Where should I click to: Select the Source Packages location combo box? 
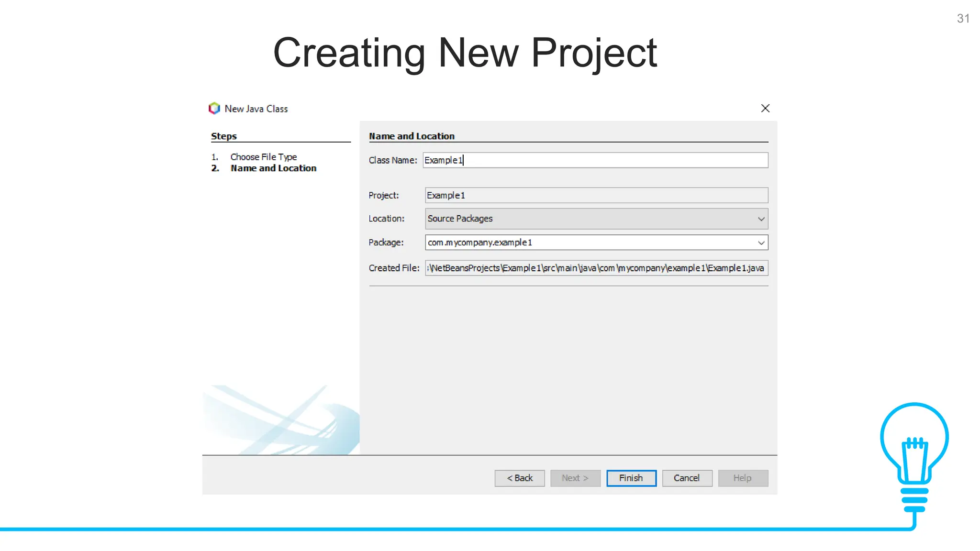(x=589, y=219)
